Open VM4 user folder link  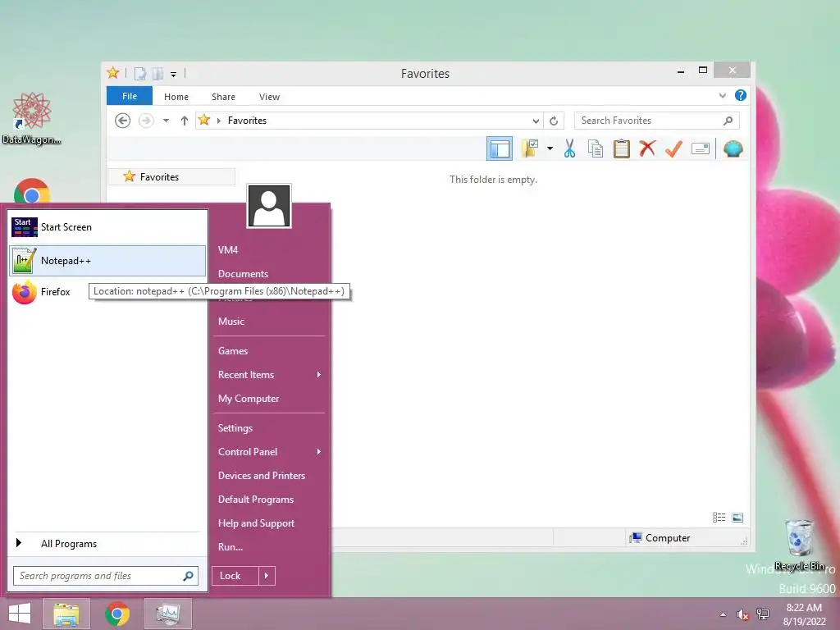click(228, 249)
